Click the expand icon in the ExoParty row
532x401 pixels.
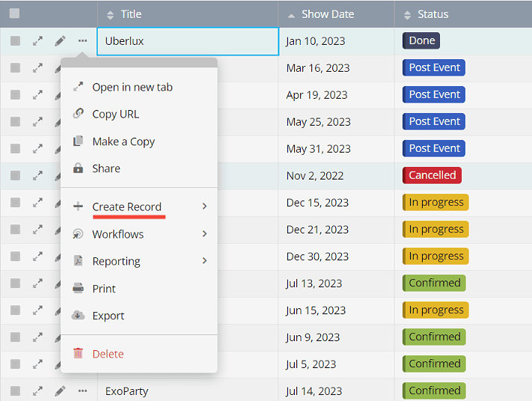pos(37,391)
